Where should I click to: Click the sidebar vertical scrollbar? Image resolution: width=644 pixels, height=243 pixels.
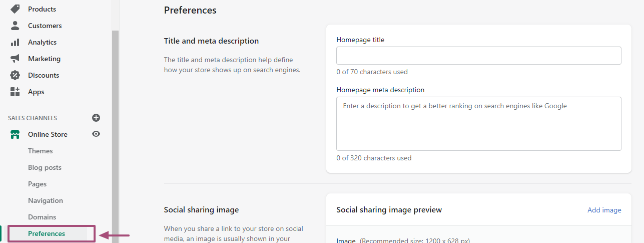(x=116, y=136)
